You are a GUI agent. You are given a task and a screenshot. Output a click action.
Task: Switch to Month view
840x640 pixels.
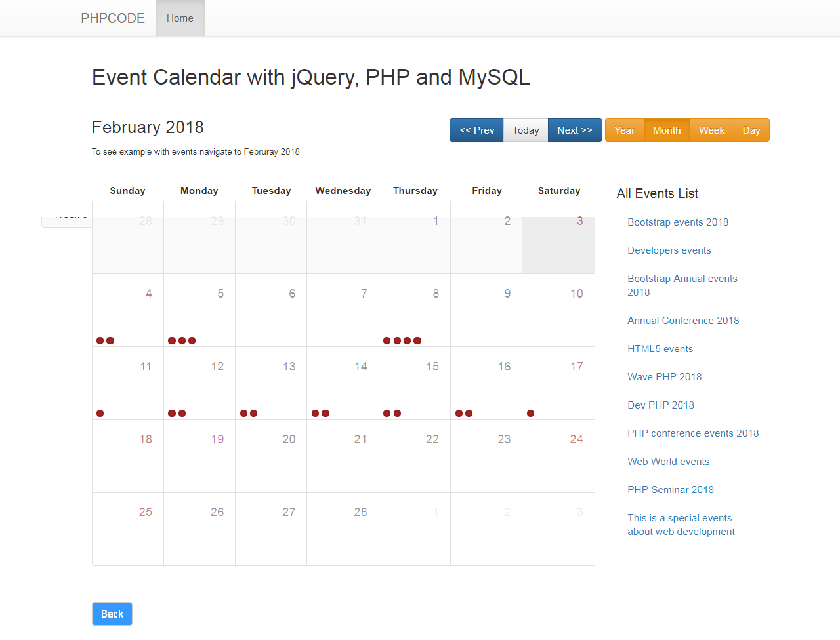(x=667, y=130)
